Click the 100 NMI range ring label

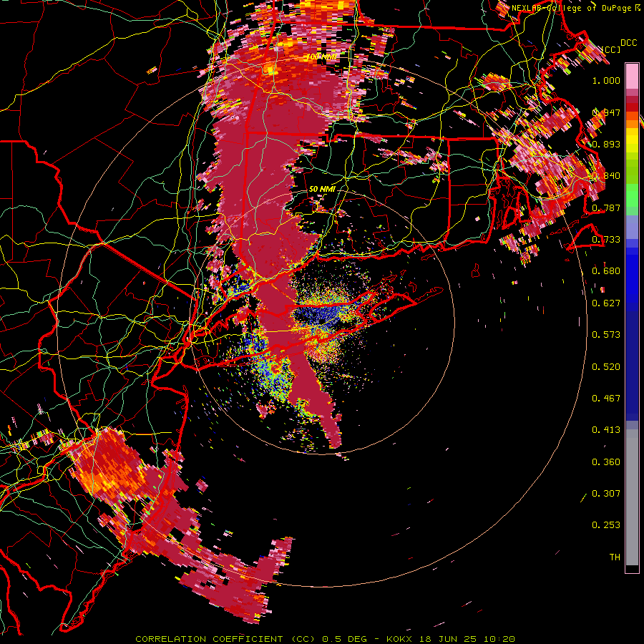321,57
